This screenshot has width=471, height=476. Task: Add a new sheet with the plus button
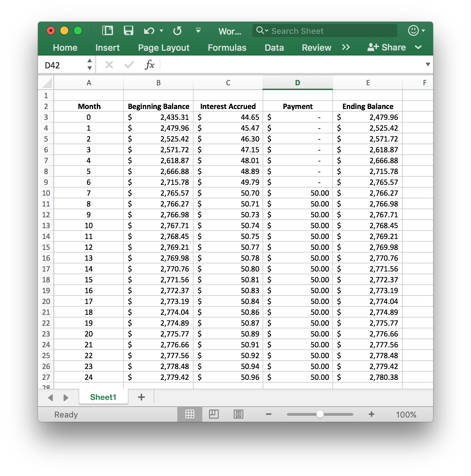point(141,397)
